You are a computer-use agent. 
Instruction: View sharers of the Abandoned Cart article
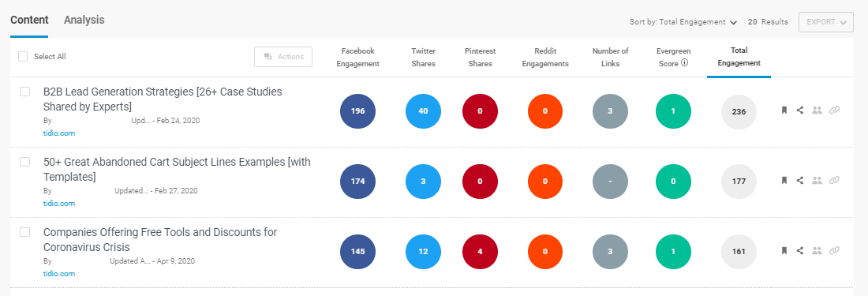pyautogui.click(x=817, y=180)
